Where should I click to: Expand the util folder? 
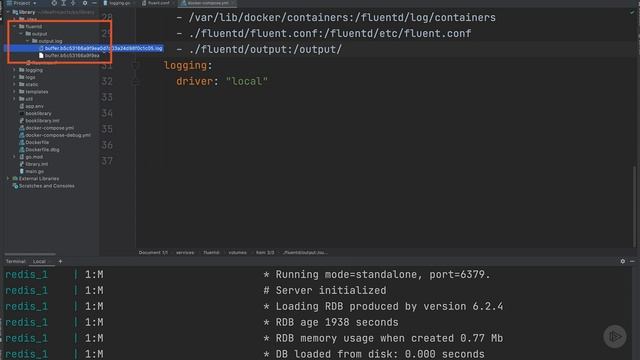click(15, 99)
